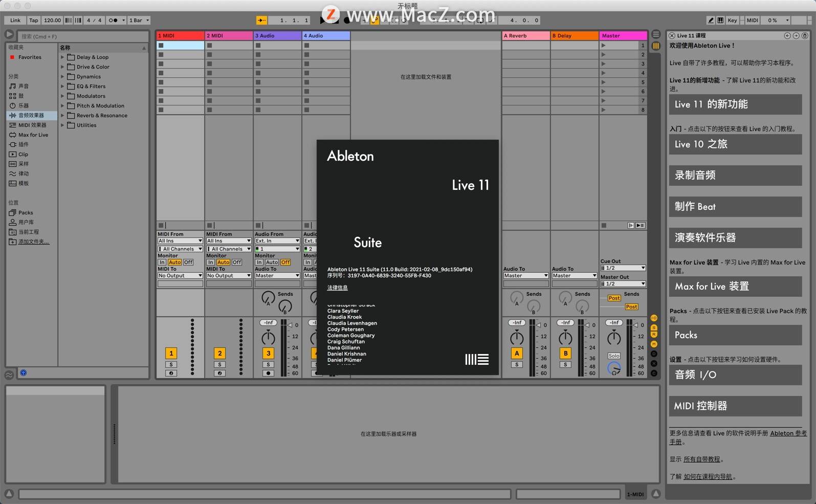
Task: Toggle the Sends section show button (S)
Action: coord(654,327)
